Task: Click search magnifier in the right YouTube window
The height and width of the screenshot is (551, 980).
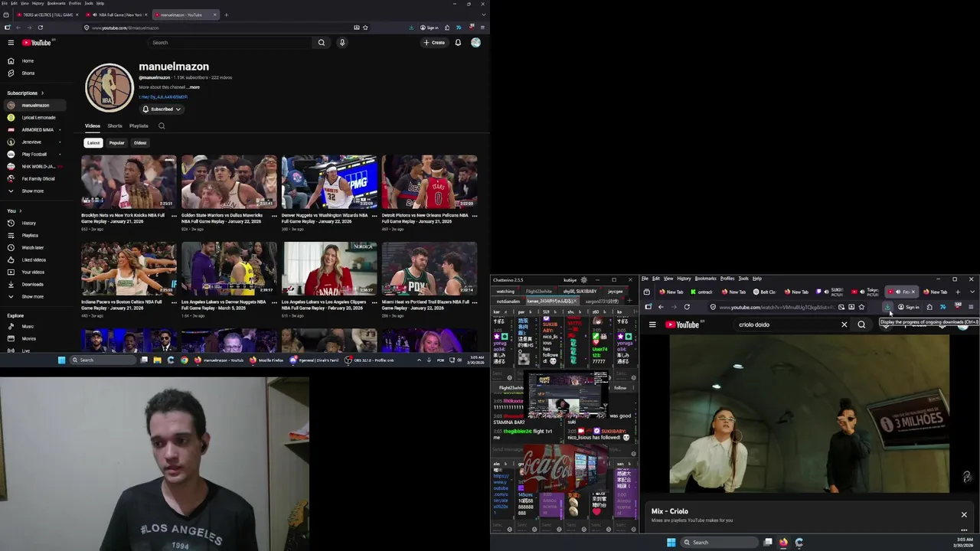Action: point(861,324)
